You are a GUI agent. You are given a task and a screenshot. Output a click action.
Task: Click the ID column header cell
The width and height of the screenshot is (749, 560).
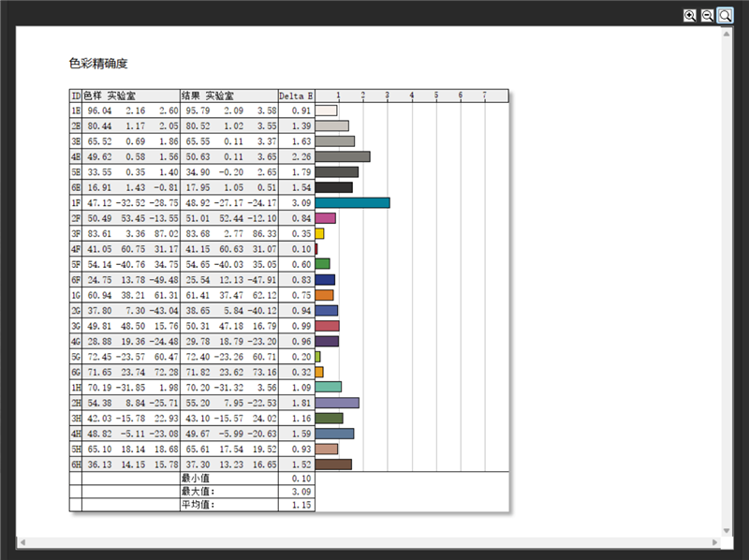[75, 96]
